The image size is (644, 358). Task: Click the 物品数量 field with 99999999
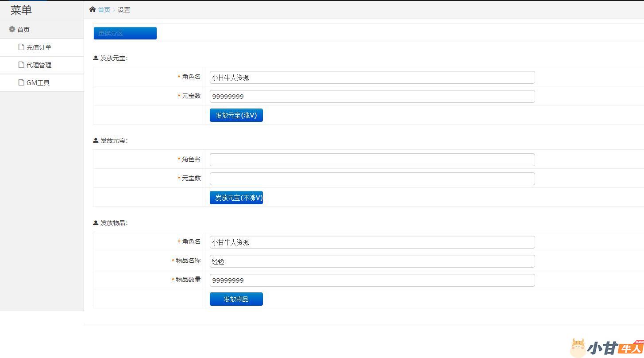click(x=372, y=280)
